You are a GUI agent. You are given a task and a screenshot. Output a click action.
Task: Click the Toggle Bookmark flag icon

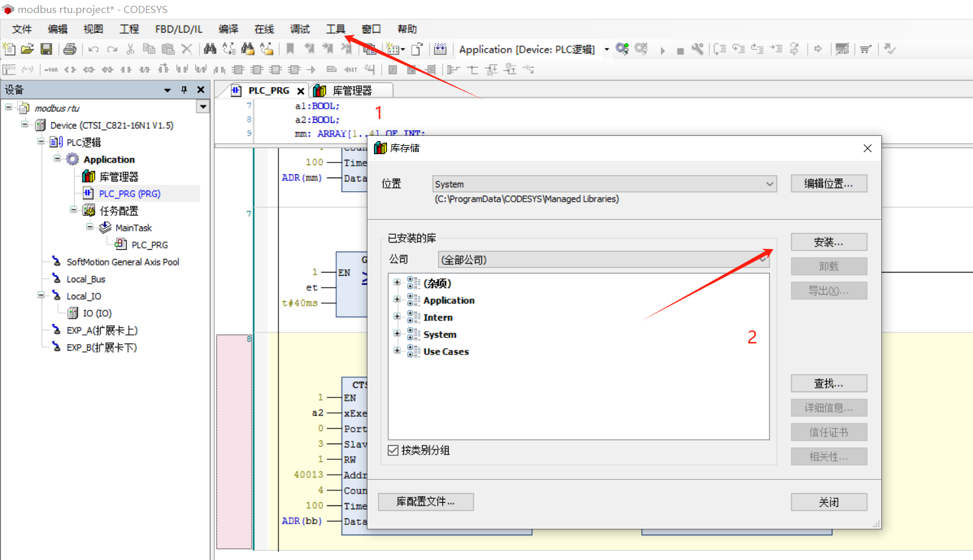click(290, 49)
